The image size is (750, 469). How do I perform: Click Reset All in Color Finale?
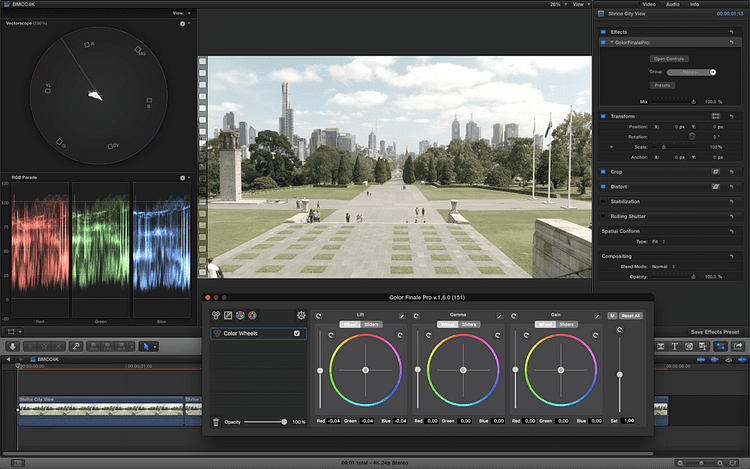click(x=631, y=316)
